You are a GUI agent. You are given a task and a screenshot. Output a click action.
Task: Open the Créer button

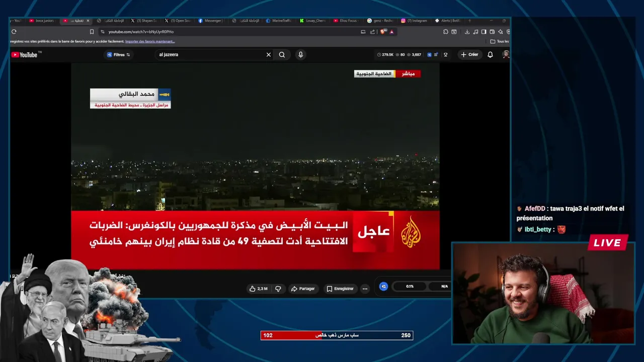(x=469, y=55)
